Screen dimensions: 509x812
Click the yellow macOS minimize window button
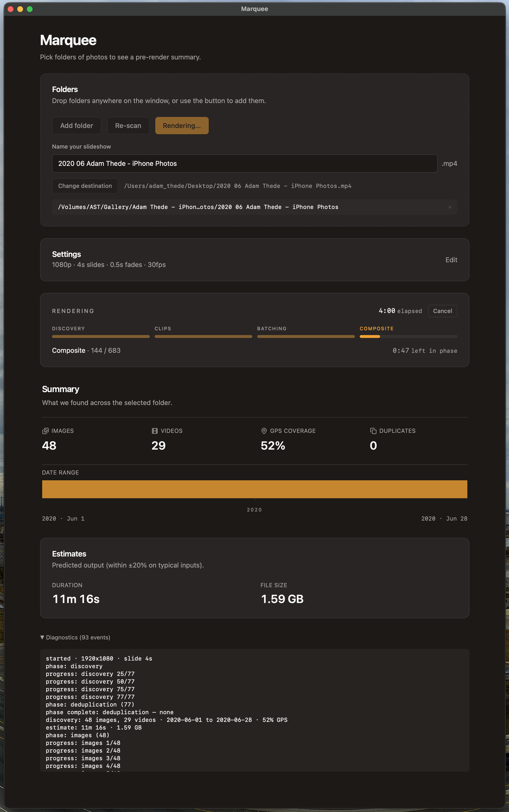20,9
